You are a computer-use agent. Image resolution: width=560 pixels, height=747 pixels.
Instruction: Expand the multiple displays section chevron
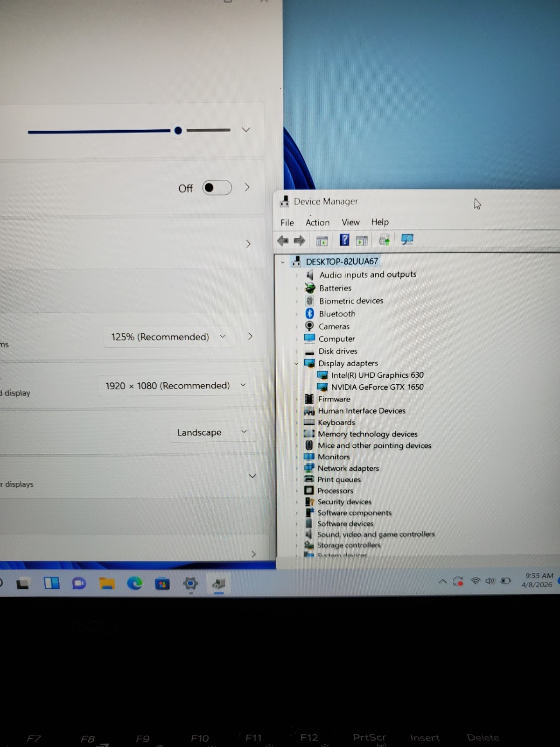pyautogui.click(x=252, y=476)
